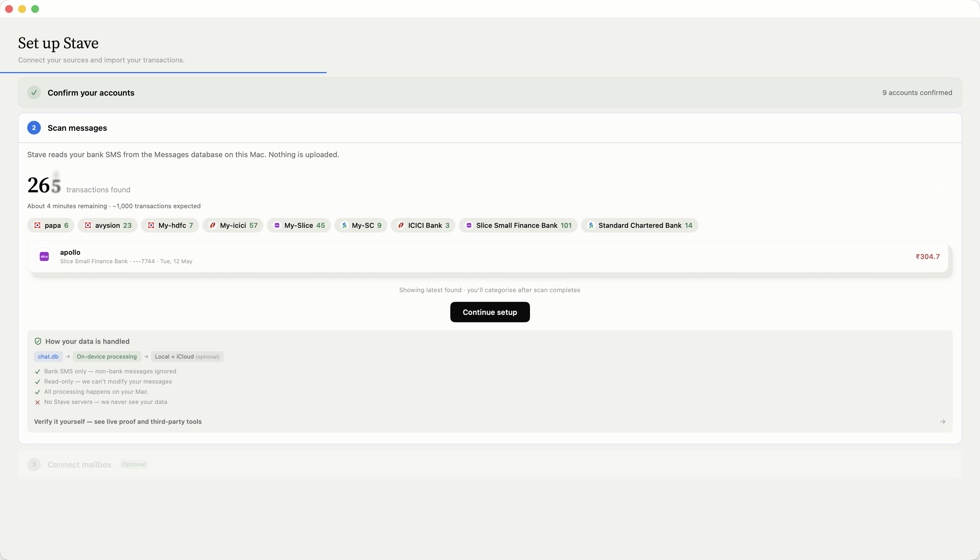Screen dimensions: 980x560
Task: Click the 9 accounts confirmed text
Action: (917, 93)
